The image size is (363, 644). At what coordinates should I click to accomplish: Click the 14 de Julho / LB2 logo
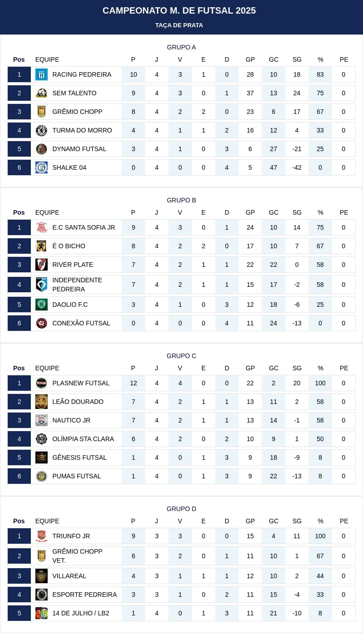[x=41, y=613]
